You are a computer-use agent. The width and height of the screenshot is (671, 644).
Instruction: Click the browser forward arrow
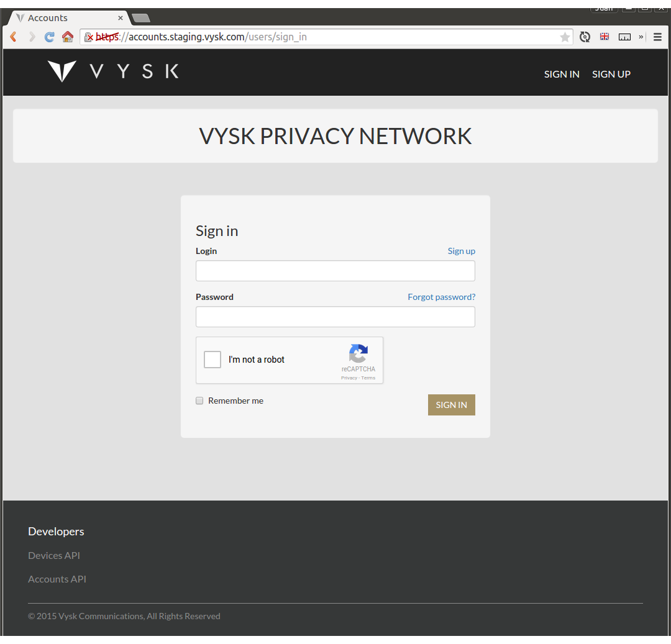click(32, 37)
